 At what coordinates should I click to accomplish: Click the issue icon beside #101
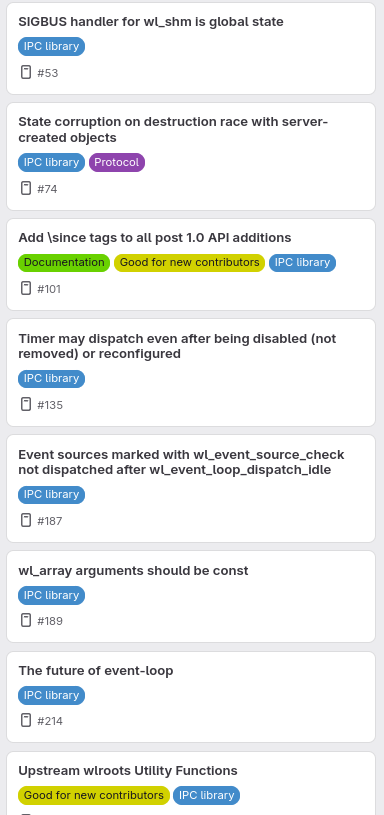pos(25,288)
